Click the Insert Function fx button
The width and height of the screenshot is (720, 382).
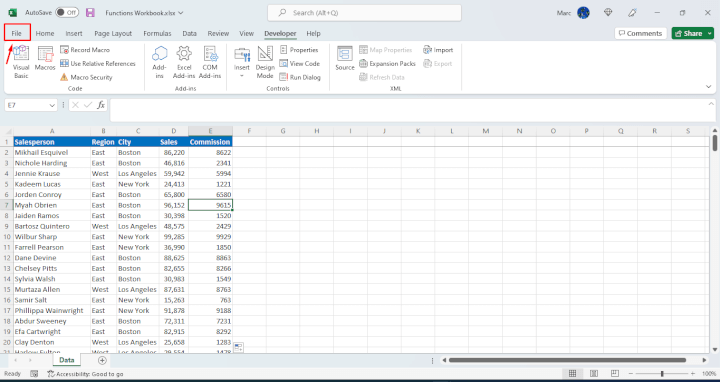pyautogui.click(x=101, y=105)
